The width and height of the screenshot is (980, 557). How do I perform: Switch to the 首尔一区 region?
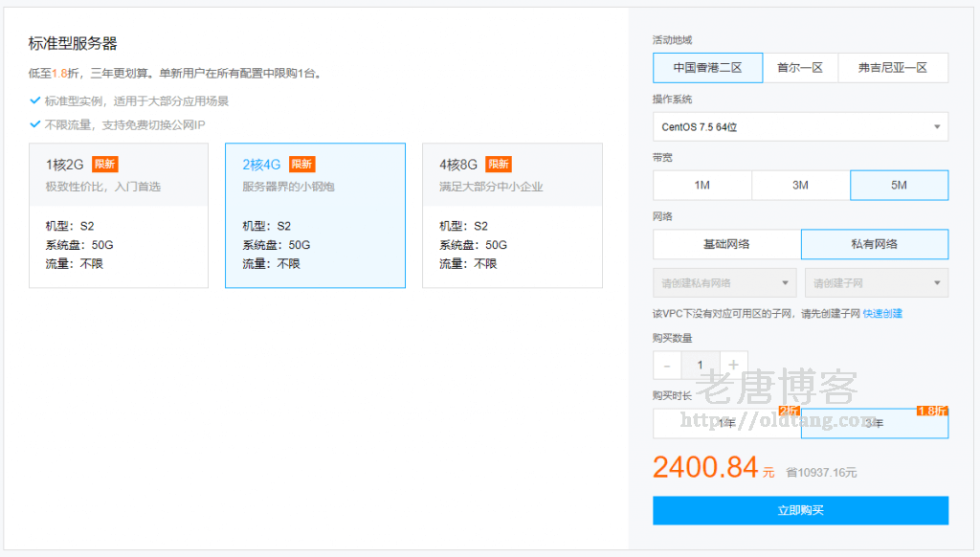point(802,68)
